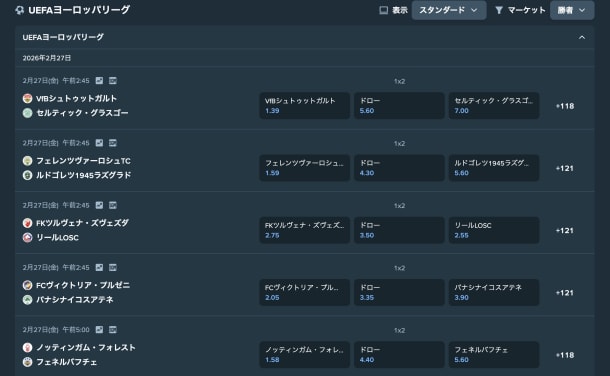Bet on セルティック・グラスゴー at 7.00

494,105
